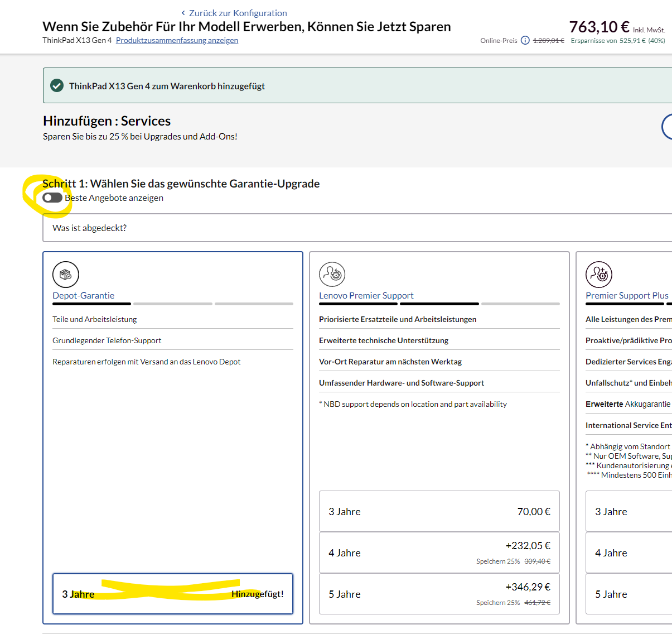Click the green checkmark confirmation icon

[x=57, y=85]
